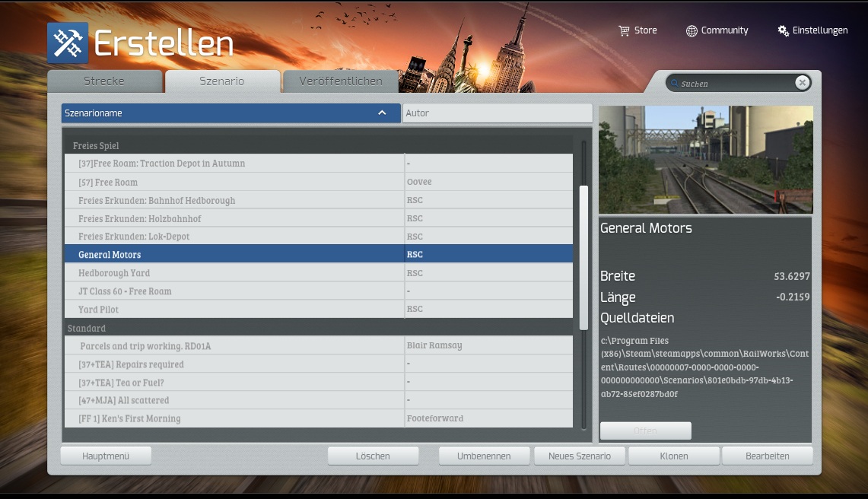Click the Bearbeiten button
The height and width of the screenshot is (499, 868).
click(x=767, y=456)
